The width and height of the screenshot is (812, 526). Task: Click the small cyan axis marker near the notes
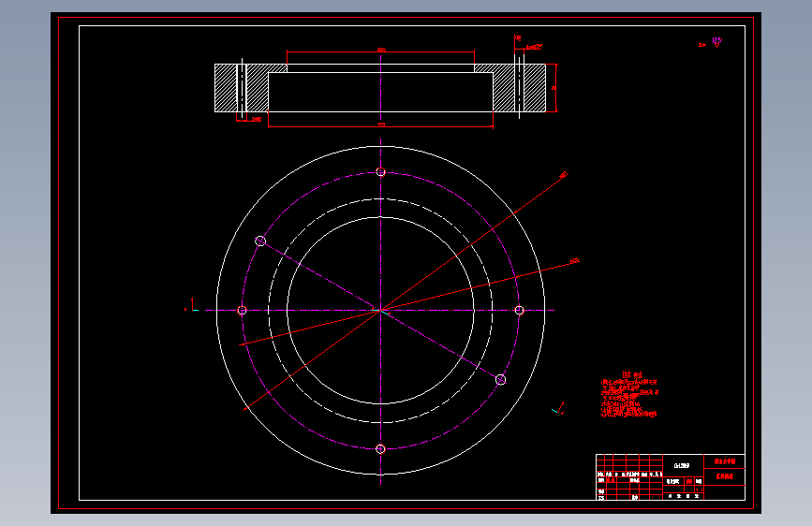[558, 408]
